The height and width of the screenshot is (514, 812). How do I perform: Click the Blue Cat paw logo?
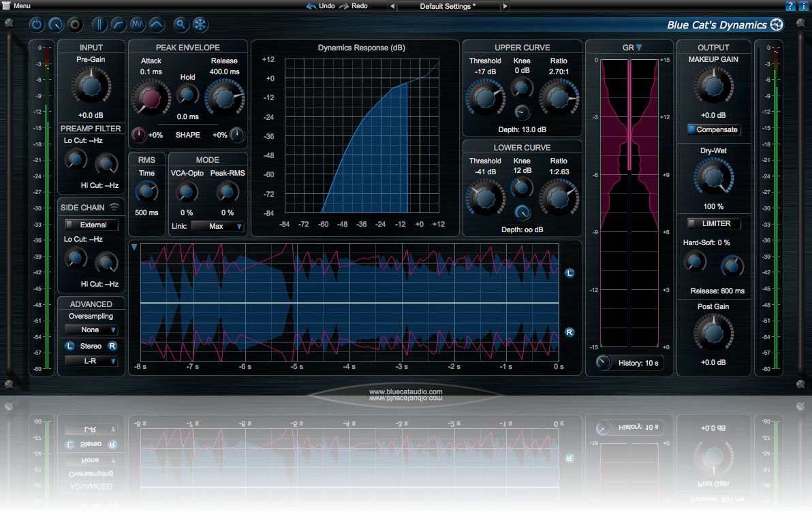[777, 25]
